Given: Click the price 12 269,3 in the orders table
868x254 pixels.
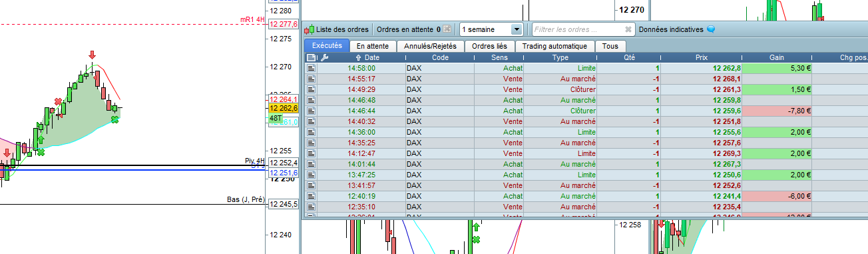Looking at the screenshot, I should coord(727,153).
